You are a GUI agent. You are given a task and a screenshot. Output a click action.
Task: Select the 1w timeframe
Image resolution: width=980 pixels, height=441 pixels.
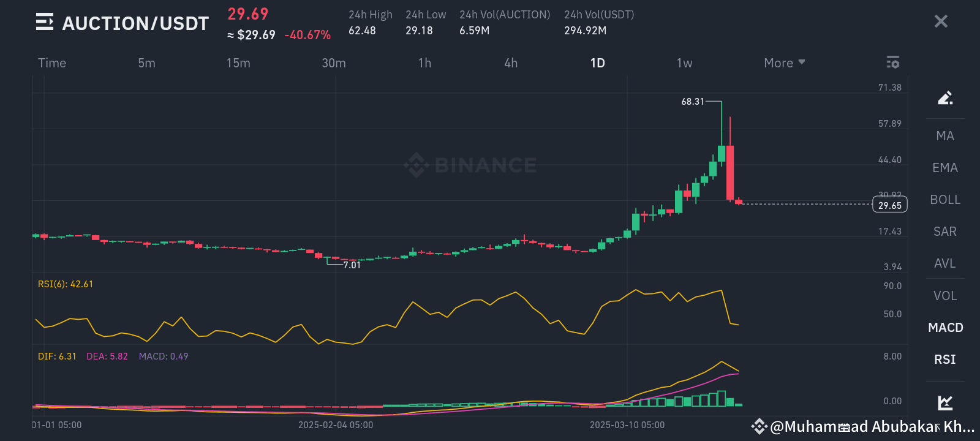684,63
